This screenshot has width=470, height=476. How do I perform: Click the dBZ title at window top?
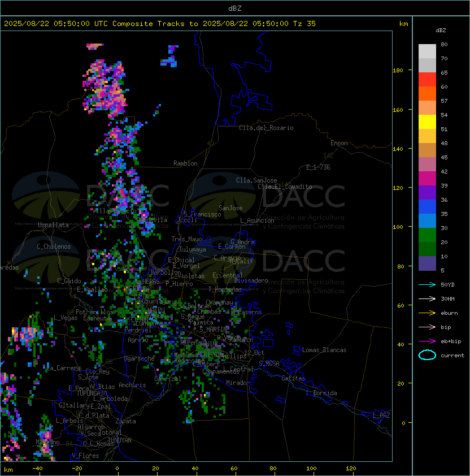[235, 8]
